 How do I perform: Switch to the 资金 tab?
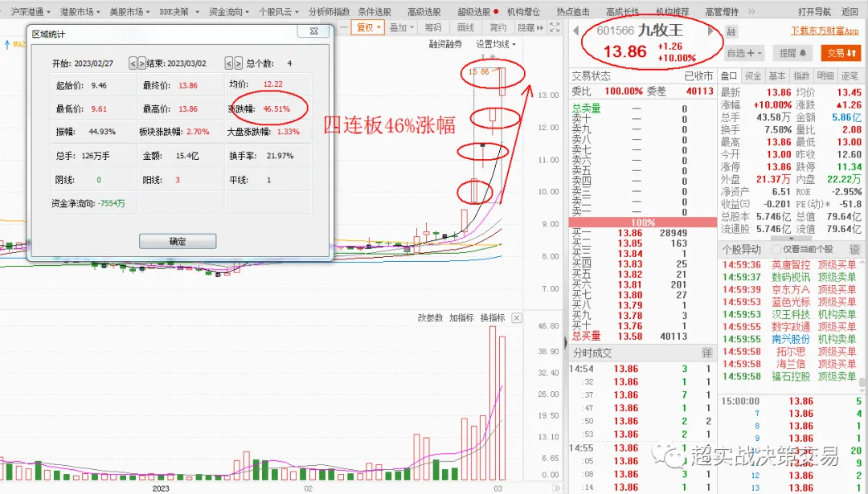753,76
